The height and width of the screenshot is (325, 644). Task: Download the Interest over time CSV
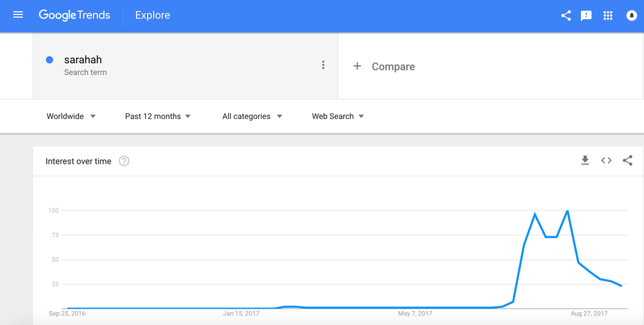[x=585, y=161]
